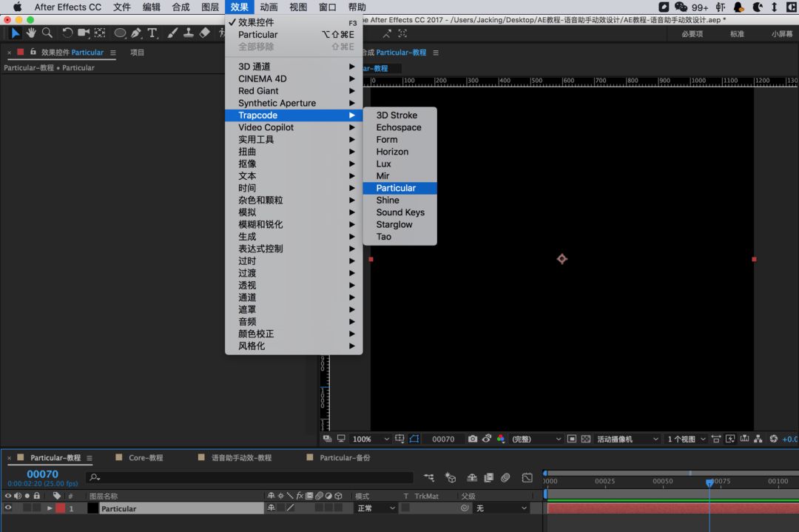Select the Selection arrow tool
799x532 pixels.
click(15, 33)
